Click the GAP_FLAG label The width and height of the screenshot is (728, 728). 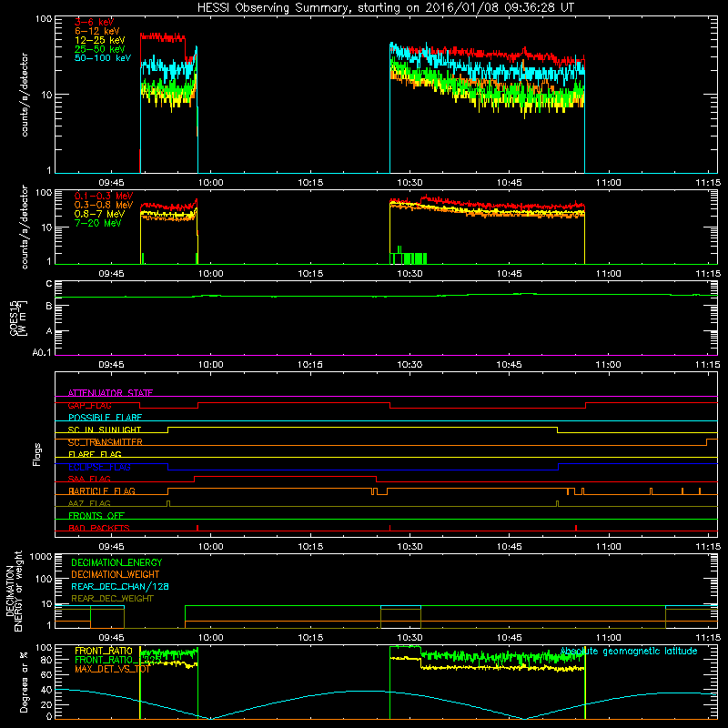click(89, 405)
